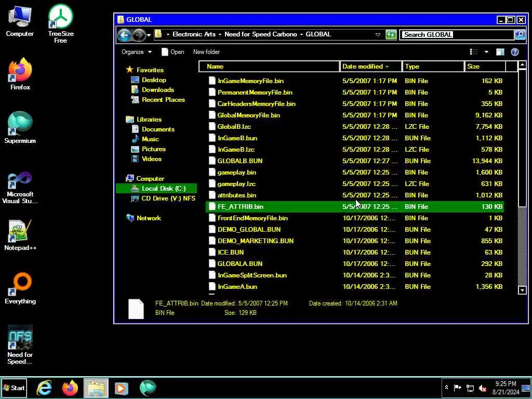Select File Explorer taskbar button
The image size is (532, 399).
click(x=96, y=388)
